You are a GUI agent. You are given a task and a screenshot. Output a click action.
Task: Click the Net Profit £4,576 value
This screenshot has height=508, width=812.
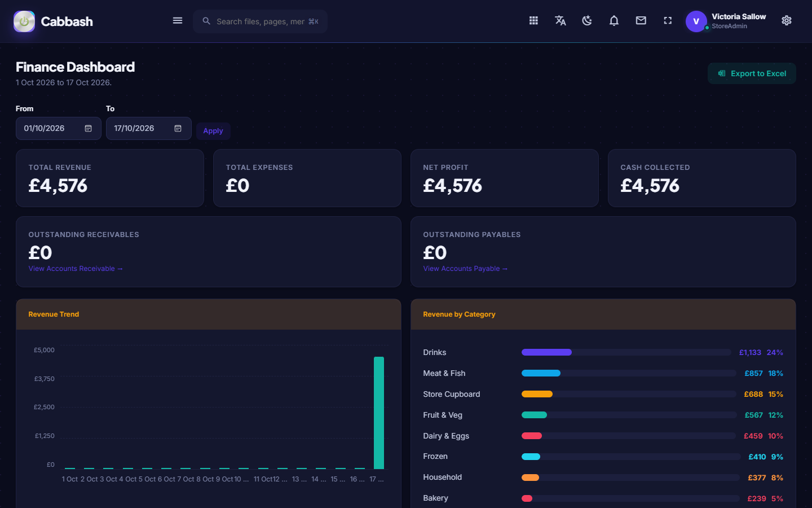pyautogui.click(x=453, y=186)
